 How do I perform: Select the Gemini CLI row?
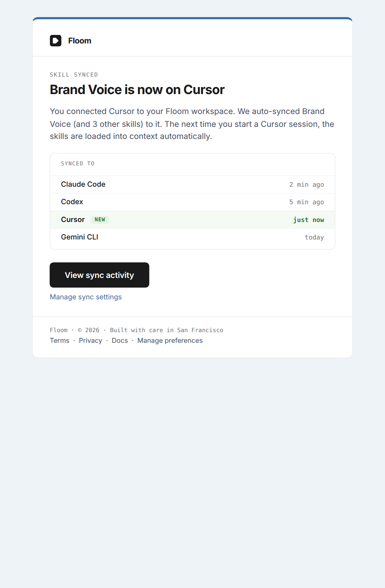pyautogui.click(x=192, y=237)
